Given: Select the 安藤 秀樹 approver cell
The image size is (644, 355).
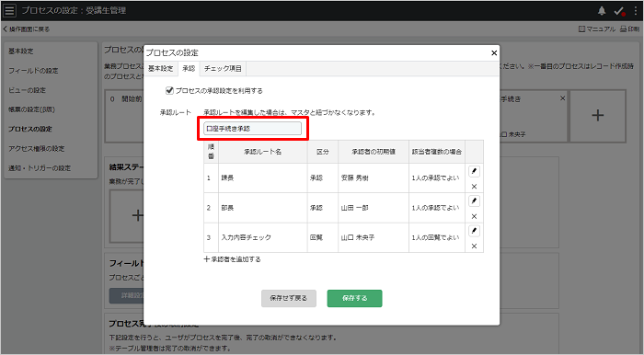Looking at the screenshot, I should (x=374, y=178).
